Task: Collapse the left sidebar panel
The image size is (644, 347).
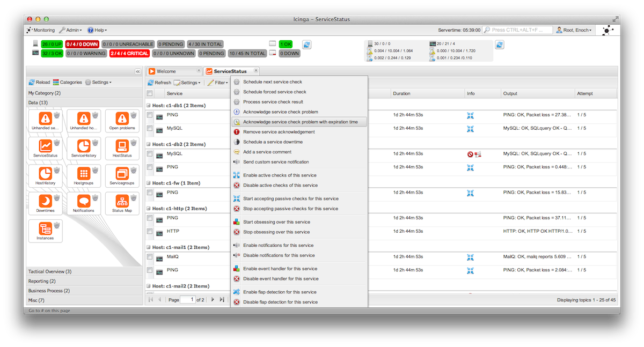Action: [138, 71]
